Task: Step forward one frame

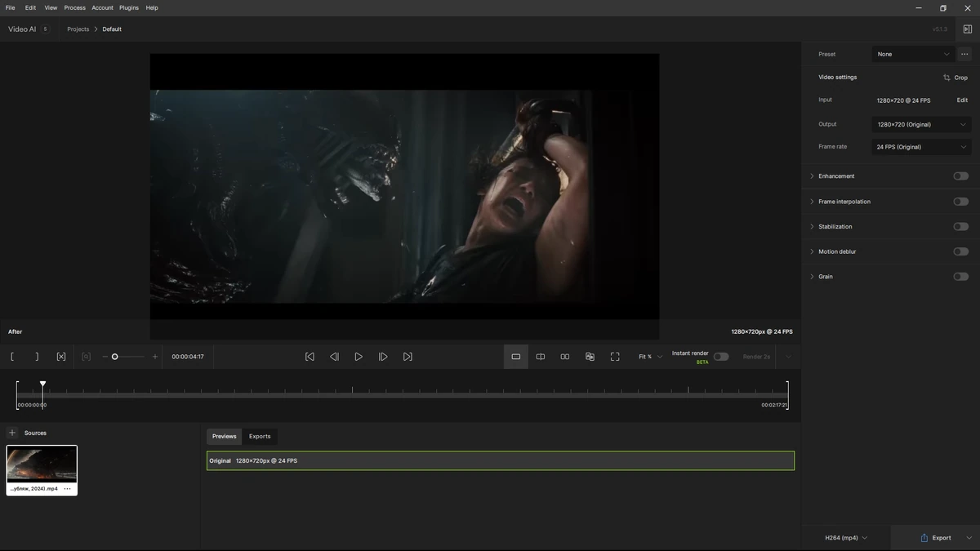Action: pos(383,357)
